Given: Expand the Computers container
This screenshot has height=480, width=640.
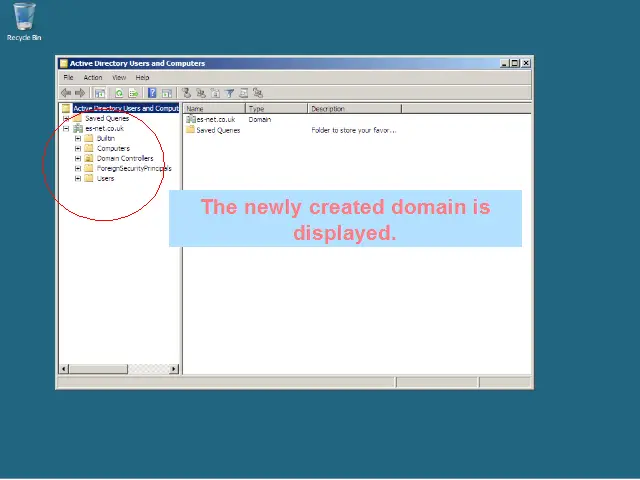Looking at the screenshot, I should click(78, 149).
